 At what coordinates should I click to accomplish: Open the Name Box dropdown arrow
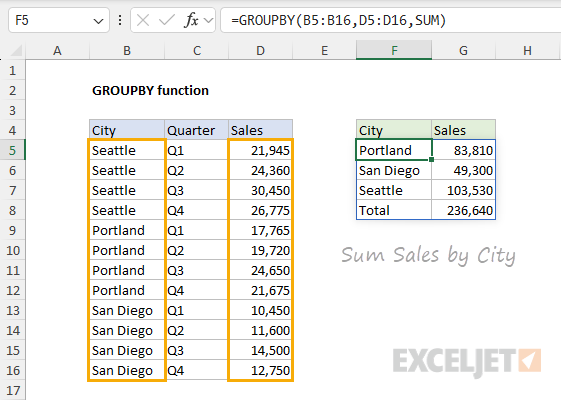(98, 21)
